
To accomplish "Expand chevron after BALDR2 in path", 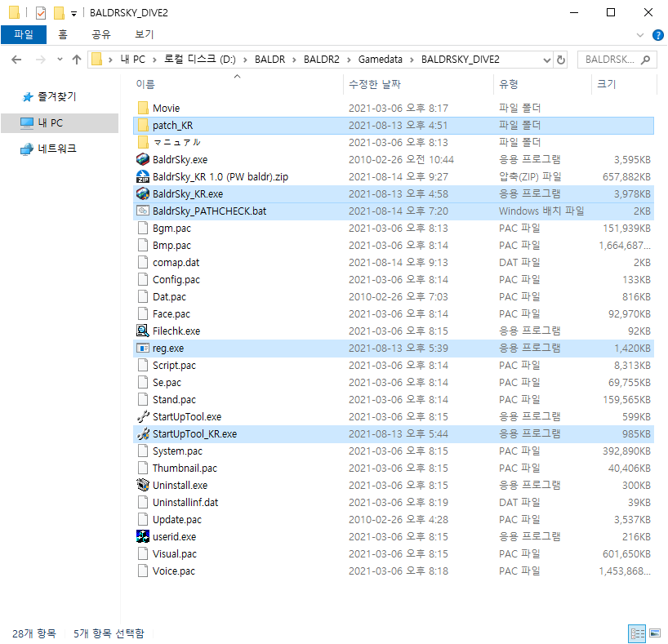I will 349,60.
